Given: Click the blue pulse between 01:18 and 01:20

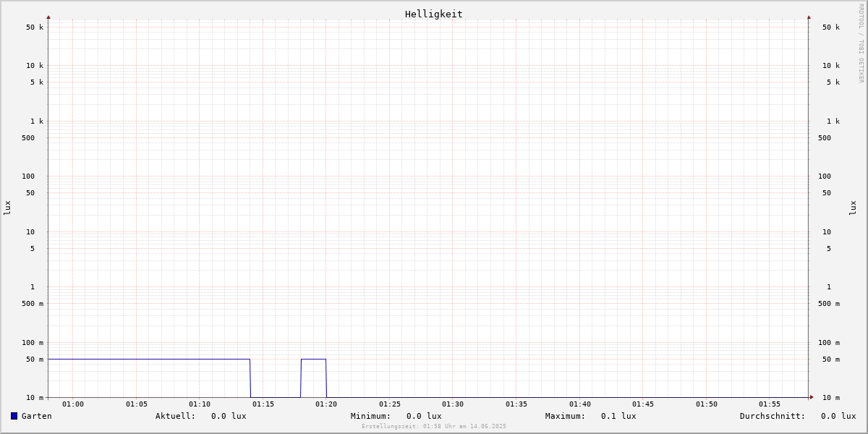Looking at the screenshot, I should (x=313, y=359).
